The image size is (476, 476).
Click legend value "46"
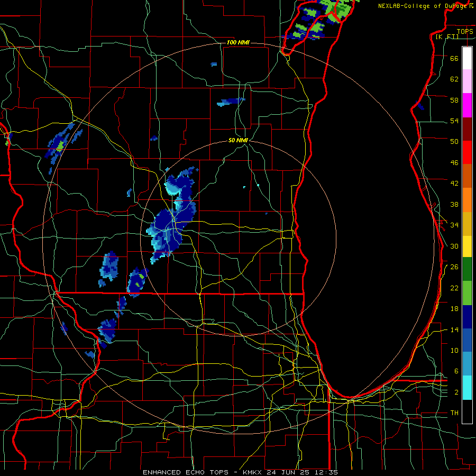coord(454,163)
